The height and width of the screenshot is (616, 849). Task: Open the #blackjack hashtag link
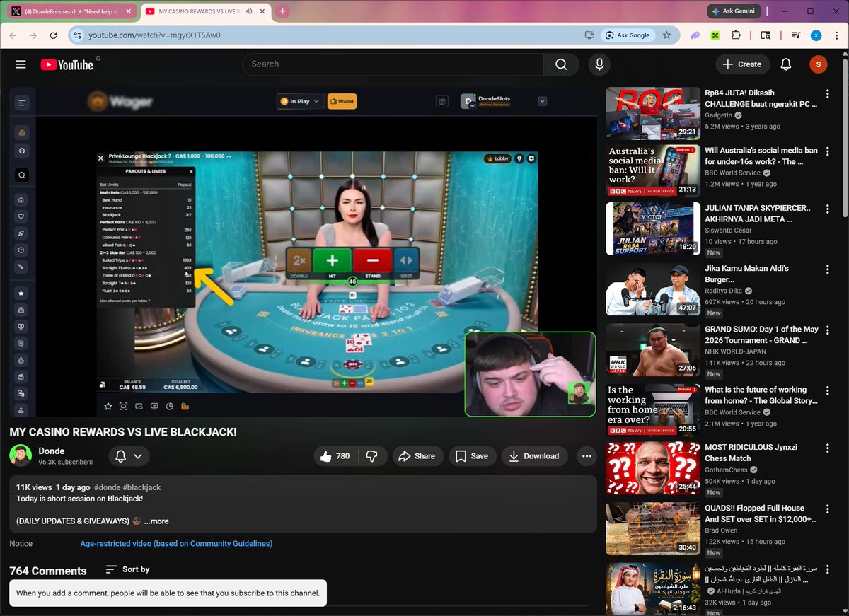click(141, 487)
